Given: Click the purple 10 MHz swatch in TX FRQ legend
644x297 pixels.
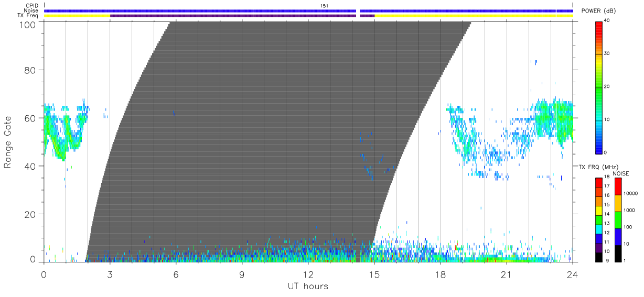Looking at the screenshot, I should (x=598, y=248).
